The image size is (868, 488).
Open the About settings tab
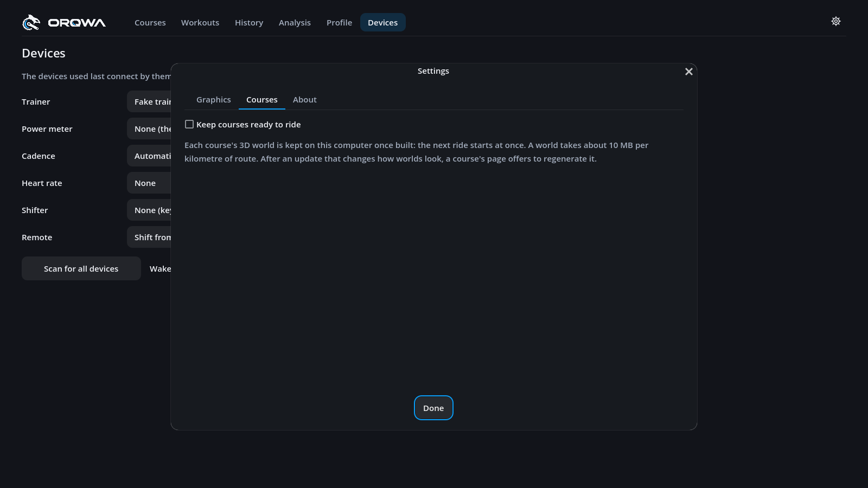point(305,100)
